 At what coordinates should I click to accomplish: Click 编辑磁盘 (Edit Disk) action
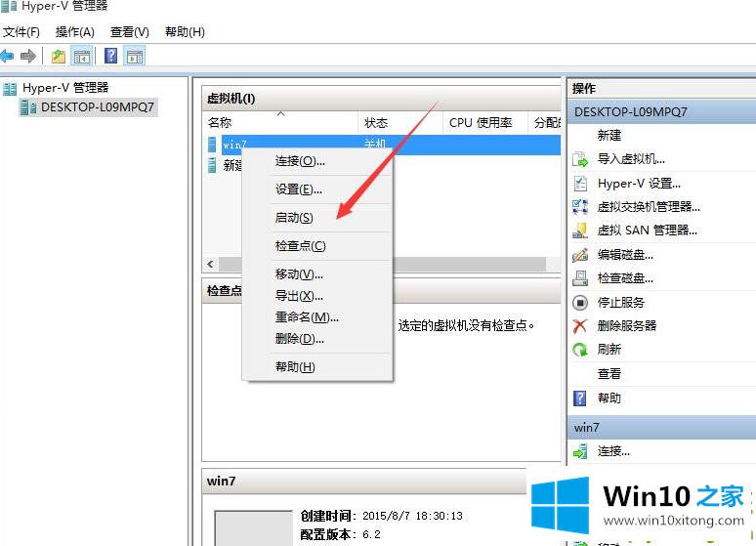click(625, 255)
